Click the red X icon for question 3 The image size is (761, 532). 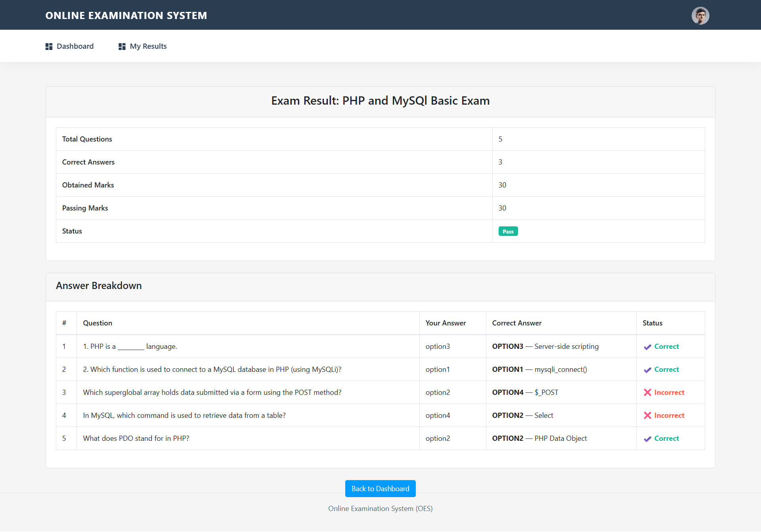pyautogui.click(x=647, y=392)
